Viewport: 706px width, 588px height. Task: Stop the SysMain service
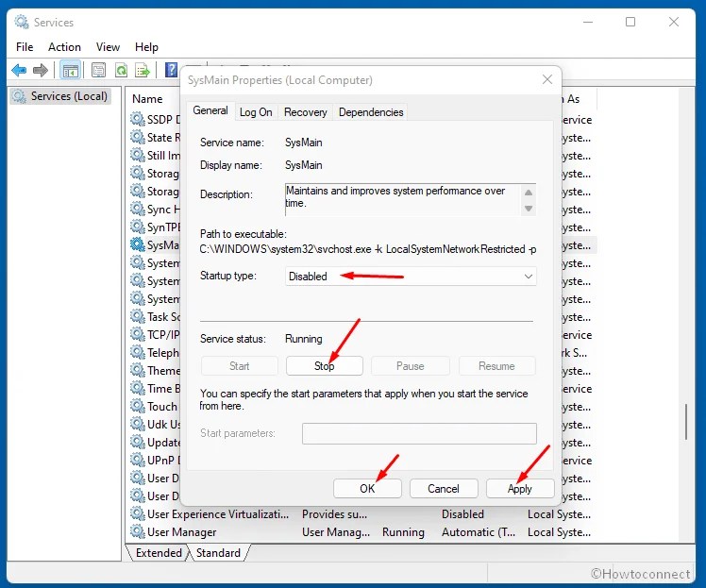coord(324,366)
